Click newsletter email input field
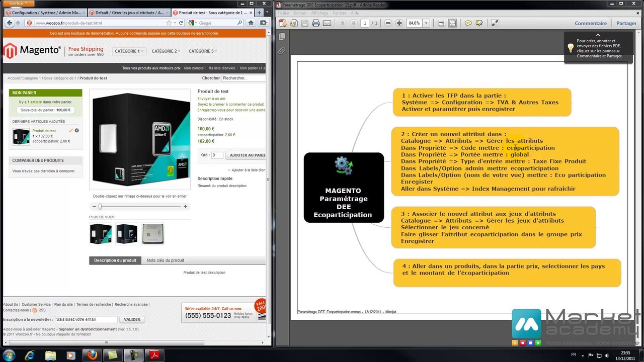The height and width of the screenshot is (362, 644). (x=86, y=319)
